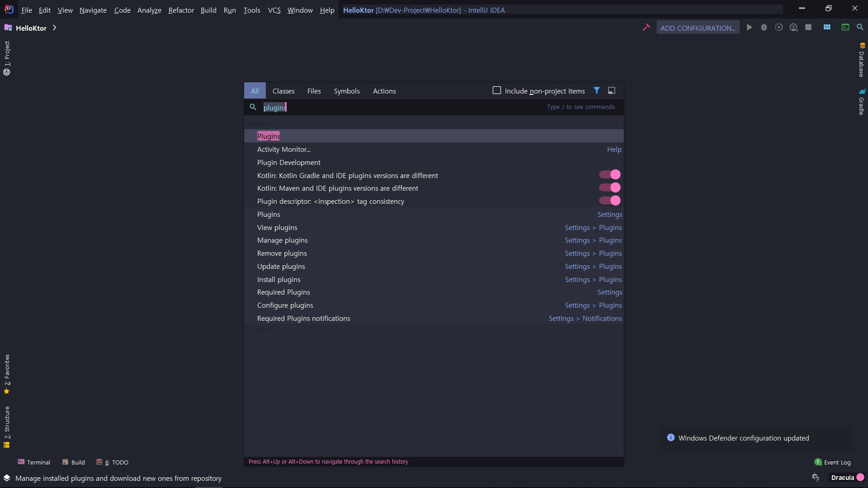Click the Run play icon
This screenshot has height=488, width=868.
pyautogui.click(x=750, y=28)
